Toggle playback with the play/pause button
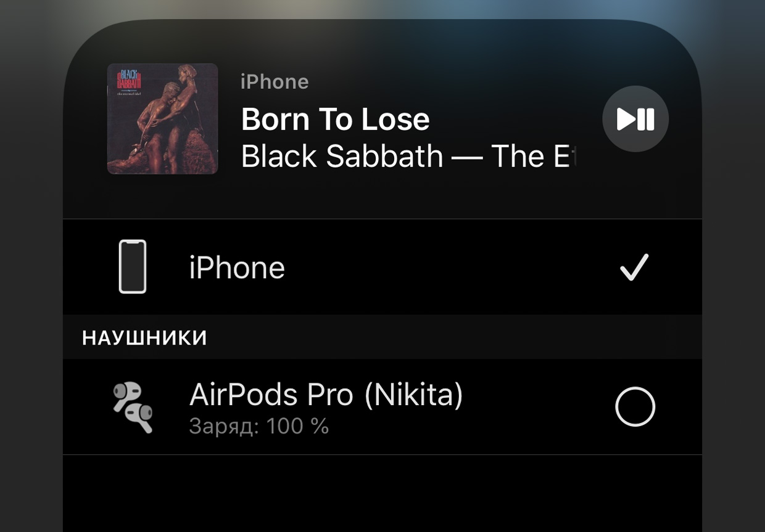The height and width of the screenshot is (532, 765). point(635,119)
